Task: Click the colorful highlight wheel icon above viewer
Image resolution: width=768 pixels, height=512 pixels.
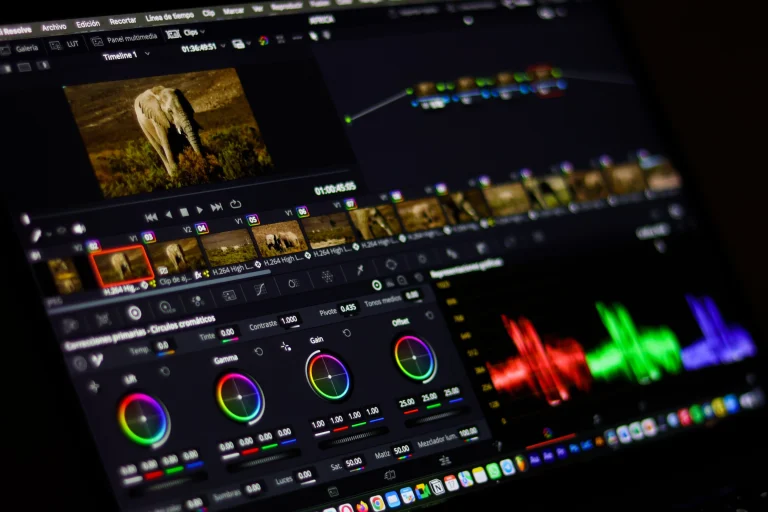Action: (264, 41)
